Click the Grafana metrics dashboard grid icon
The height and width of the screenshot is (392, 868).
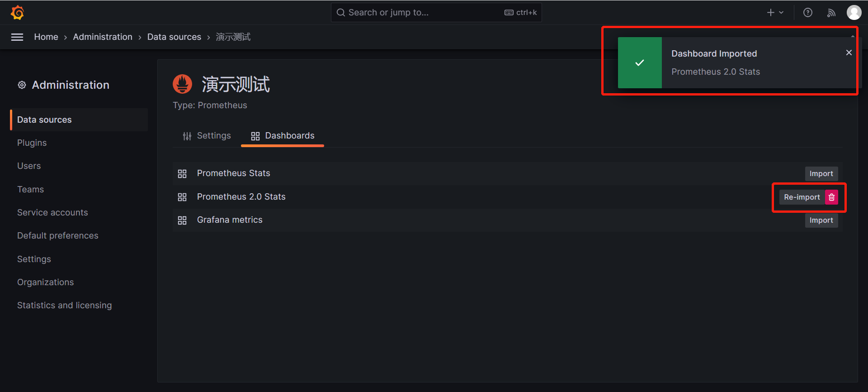[x=182, y=220]
